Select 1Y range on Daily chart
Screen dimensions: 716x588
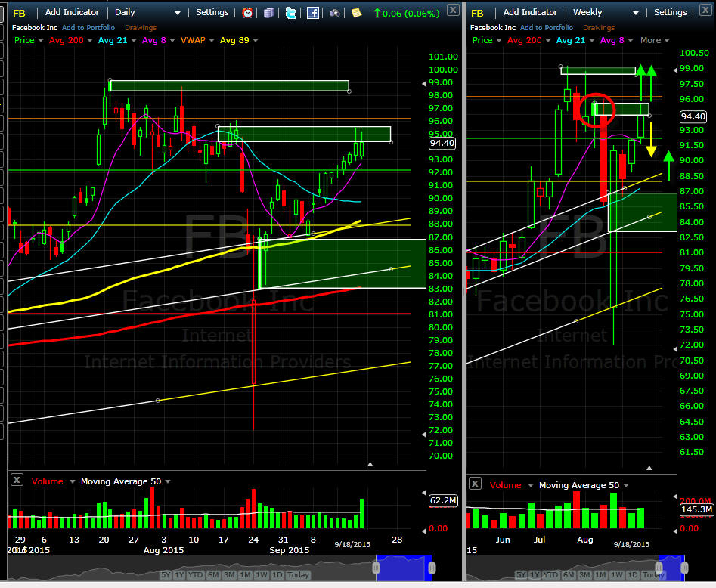tap(179, 574)
